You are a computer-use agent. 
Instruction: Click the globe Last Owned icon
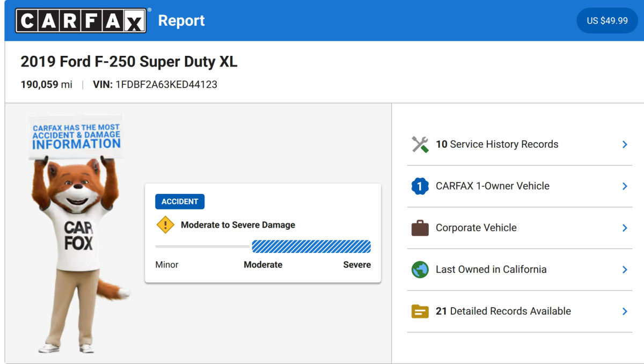(420, 270)
